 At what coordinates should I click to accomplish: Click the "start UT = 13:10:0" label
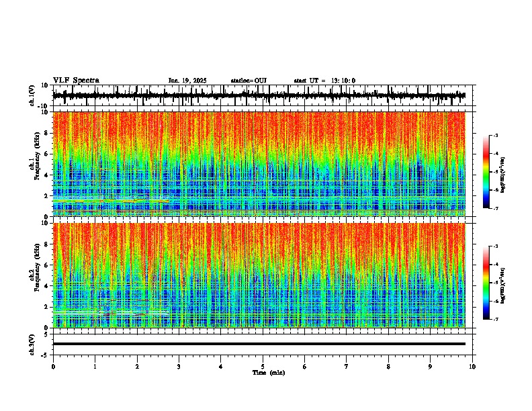click(324, 81)
